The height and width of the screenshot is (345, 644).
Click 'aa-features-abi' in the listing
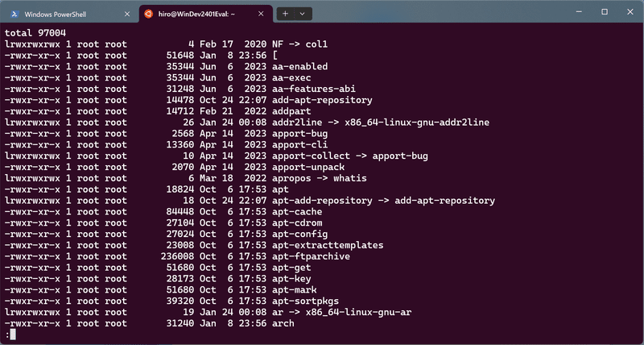tap(314, 89)
